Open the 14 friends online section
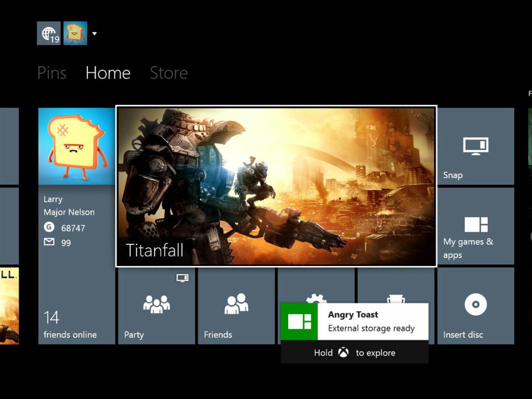The height and width of the screenshot is (399, 532). pos(70,325)
